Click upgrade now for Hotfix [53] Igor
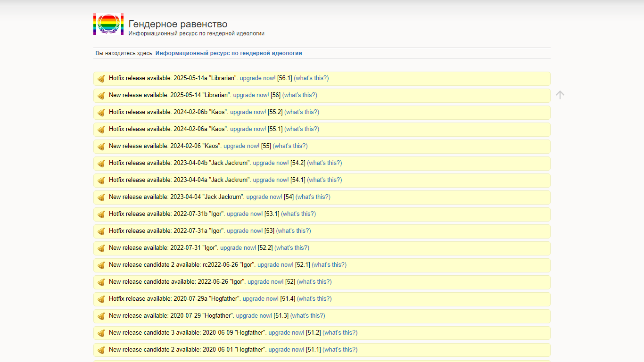 tap(245, 231)
